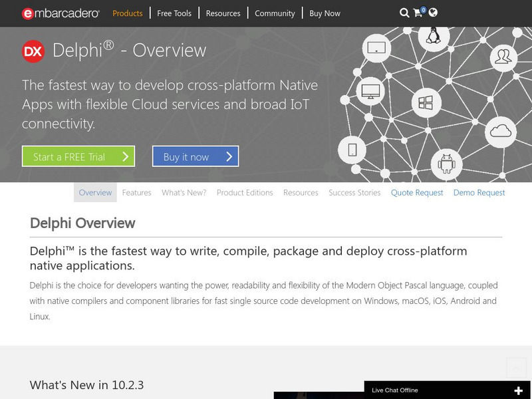
Task: Open the shopping cart icon
Action: [x=418, y=13]
